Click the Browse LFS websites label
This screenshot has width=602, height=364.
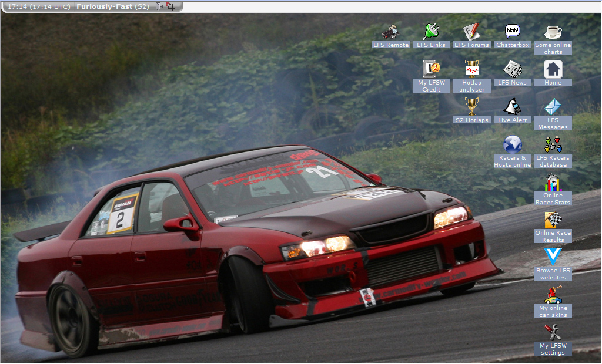click(553, 274)
